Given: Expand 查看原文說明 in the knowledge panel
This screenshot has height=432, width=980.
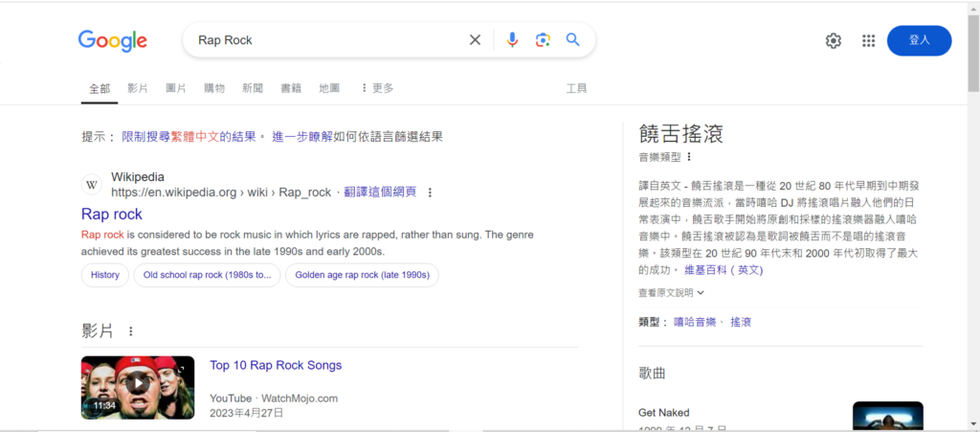Looking at the screenshot, I should 671,293.
